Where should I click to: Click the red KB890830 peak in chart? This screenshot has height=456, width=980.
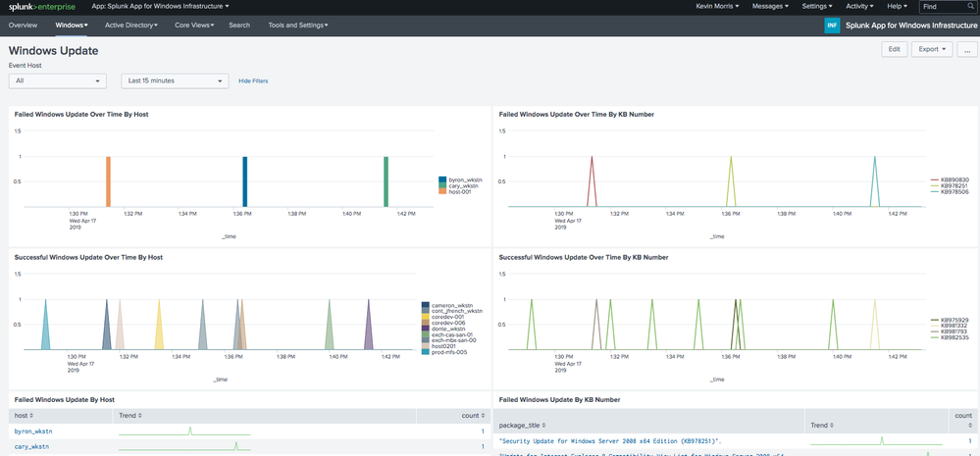point(592,181)
